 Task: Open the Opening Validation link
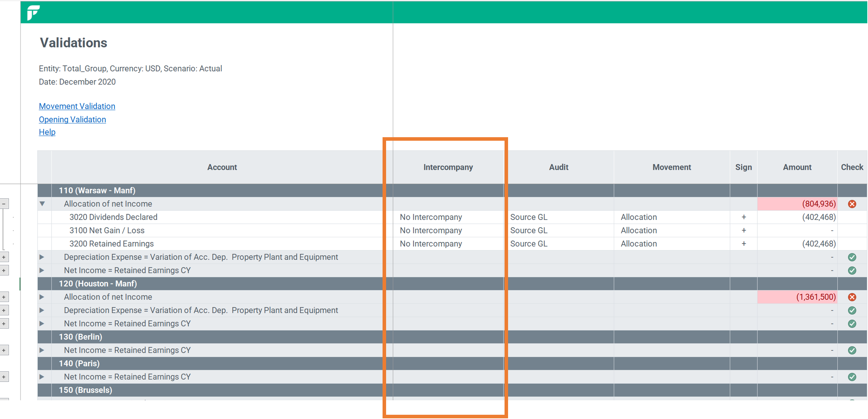[72, 120]
